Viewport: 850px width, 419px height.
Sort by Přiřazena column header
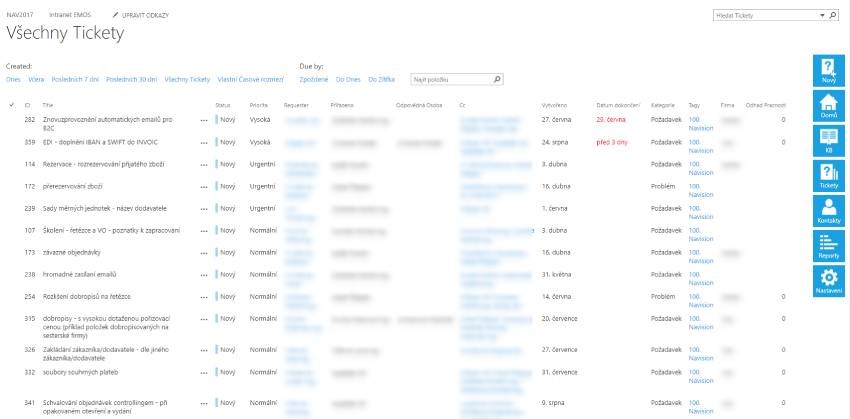pos(342,105)
